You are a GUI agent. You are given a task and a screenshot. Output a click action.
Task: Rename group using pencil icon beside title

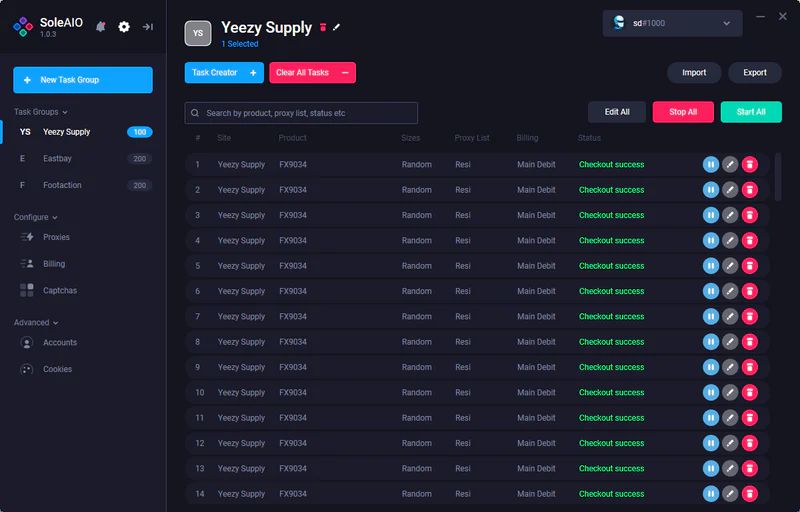coord(337,28)
